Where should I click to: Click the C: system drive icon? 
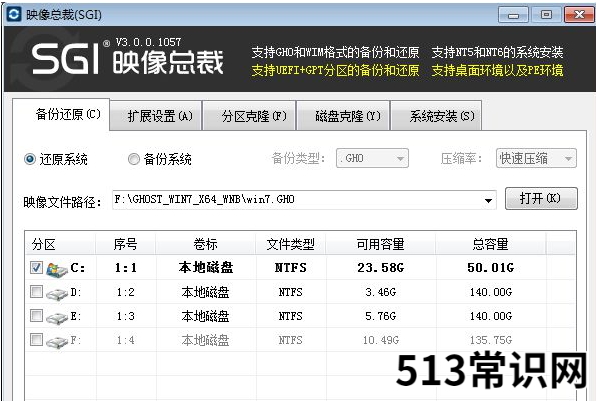tap(57, 269)
